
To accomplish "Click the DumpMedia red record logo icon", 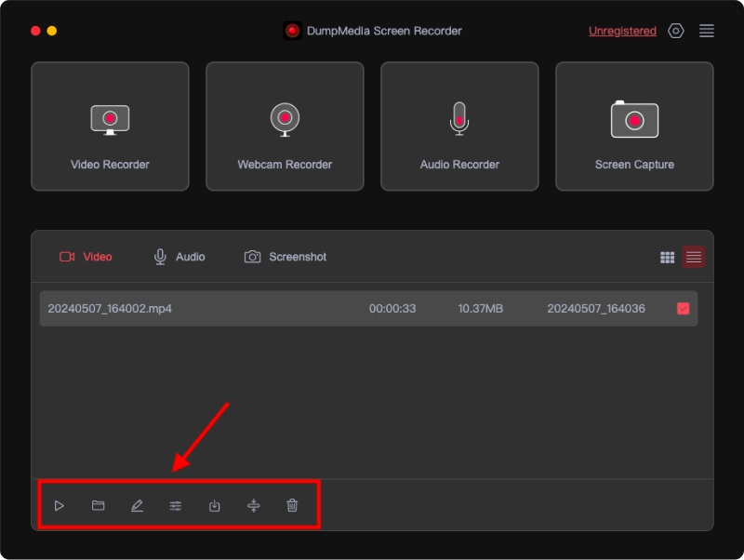I will point(292,31).
